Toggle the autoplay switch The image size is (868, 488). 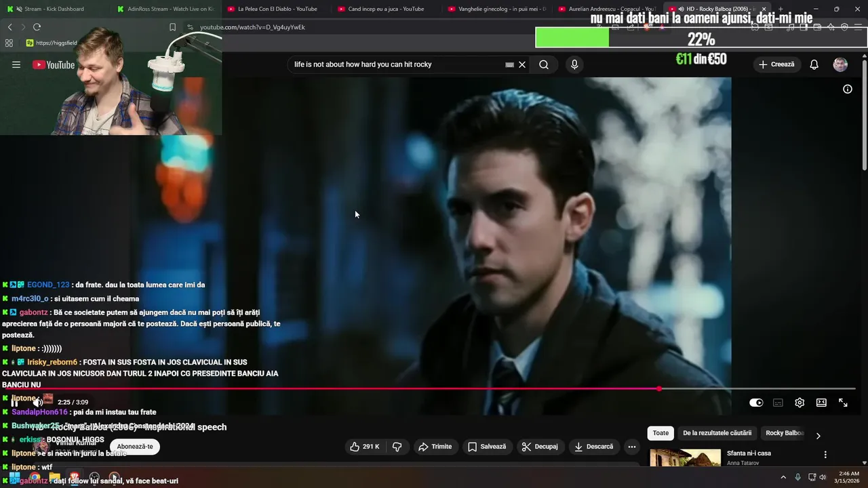point(756,403)
